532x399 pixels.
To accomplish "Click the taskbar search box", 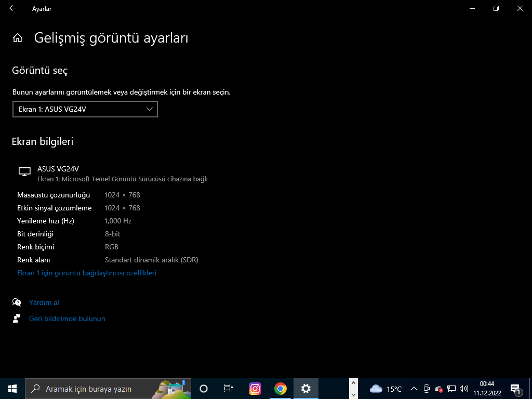I will click(x=108, y=389).
